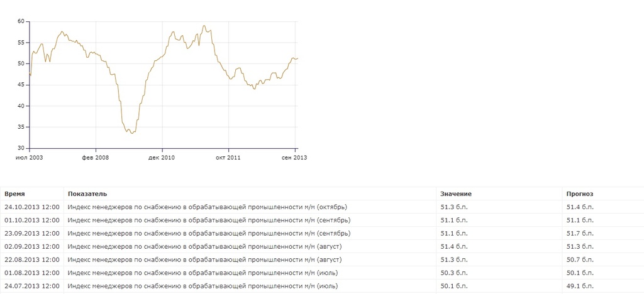Image resolution: width=644 pixels, height=294 pixels.
Task: Click the chart line's lowest trough point
Action: coord(131,133)
